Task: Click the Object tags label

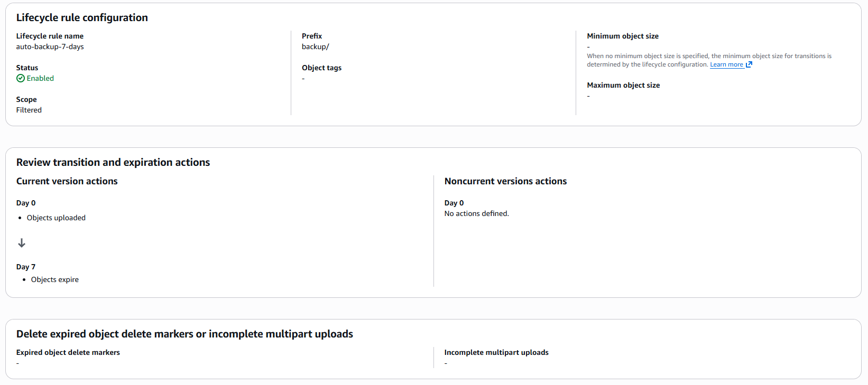Action: coord(321,68)
